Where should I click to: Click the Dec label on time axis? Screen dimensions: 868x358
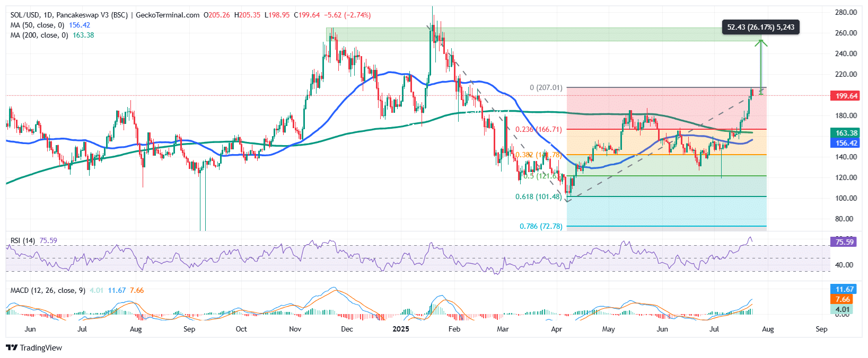[347, 329]
